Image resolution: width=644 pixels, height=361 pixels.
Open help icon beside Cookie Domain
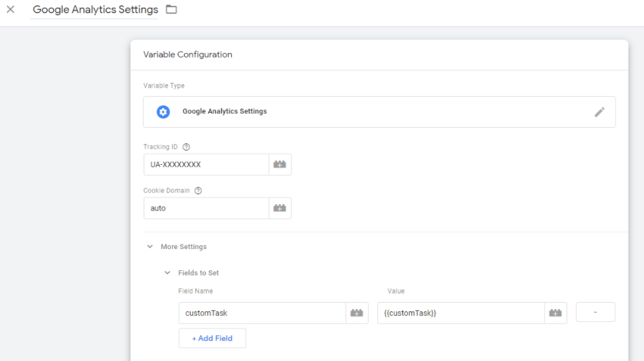(198, 190)
